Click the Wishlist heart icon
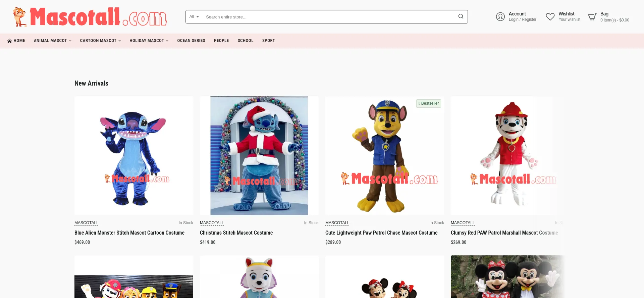The image size is (644, 298). pos(550,17)
